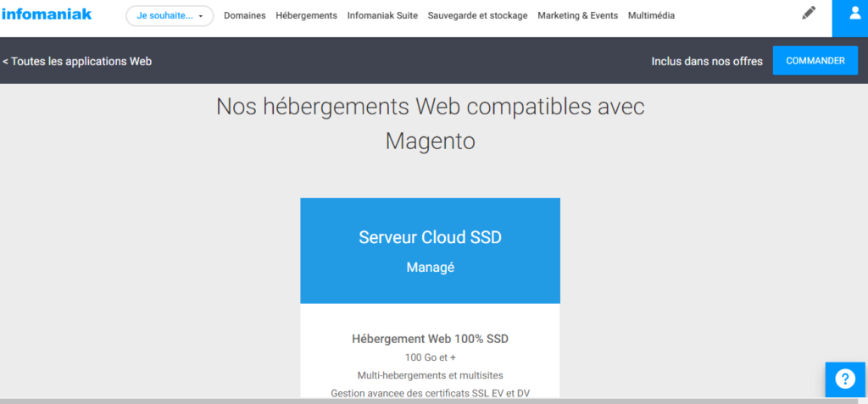Open the Domaines menu
This screenshot has width=868, height=404.
[x=245, y=16]
